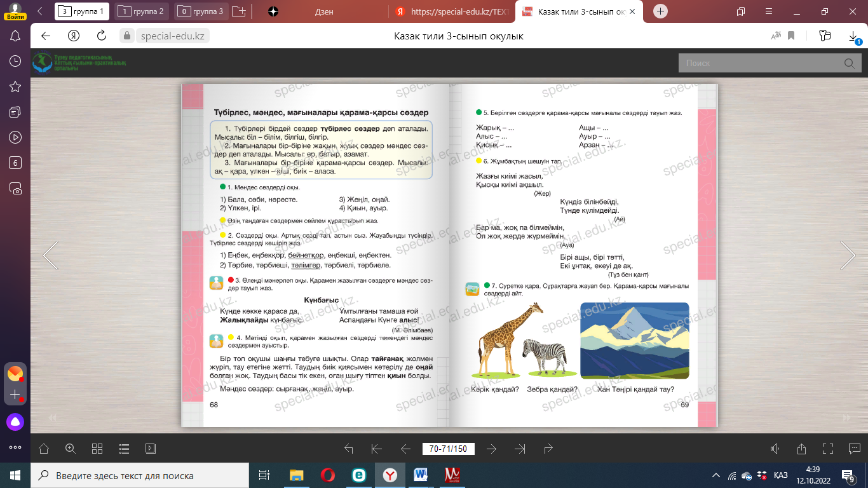
Task: Open the collections icon in the sidebar
Action: 16,112
